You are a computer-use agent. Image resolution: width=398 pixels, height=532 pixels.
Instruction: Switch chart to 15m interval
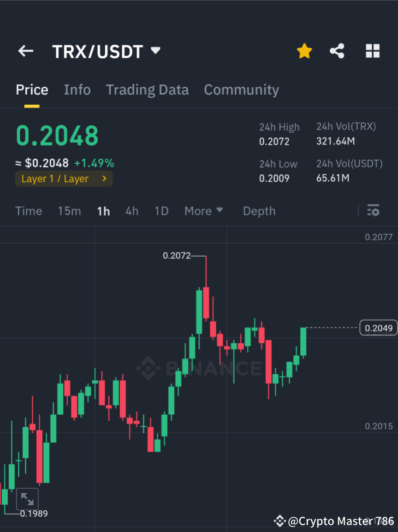(x=69, y=210)
